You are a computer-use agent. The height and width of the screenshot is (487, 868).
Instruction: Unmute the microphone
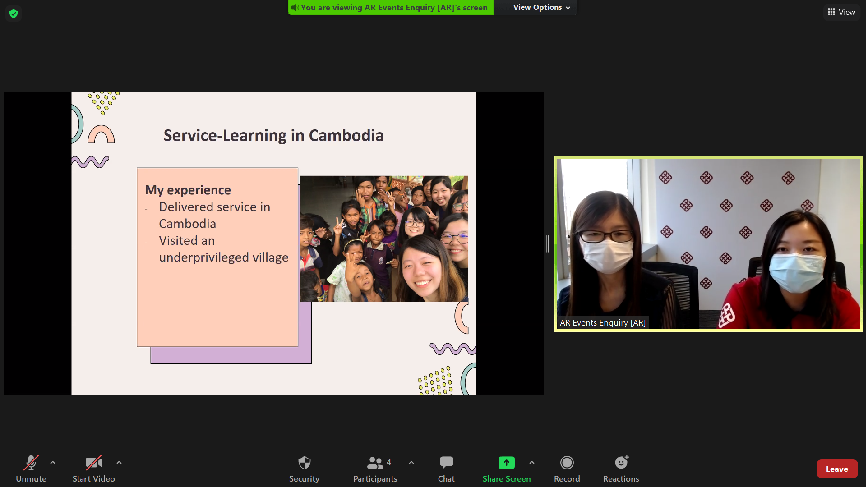(31, 468)
